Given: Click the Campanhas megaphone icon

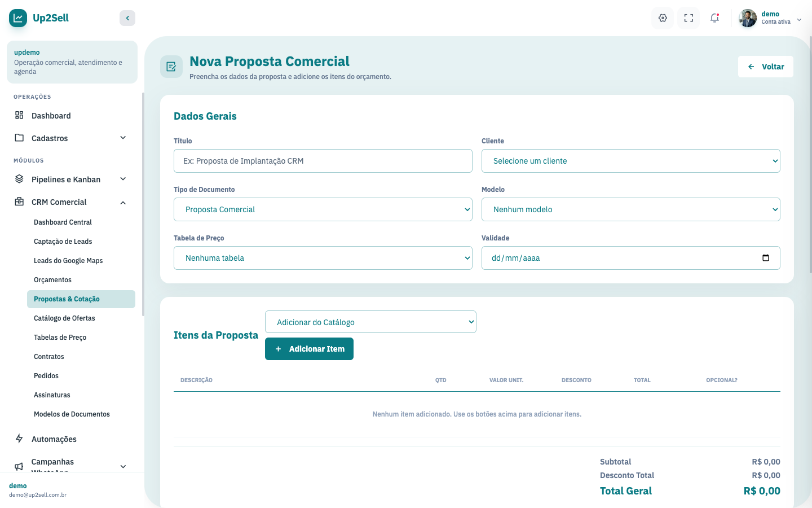Looking at the screenshot, I should click(19, 466).
